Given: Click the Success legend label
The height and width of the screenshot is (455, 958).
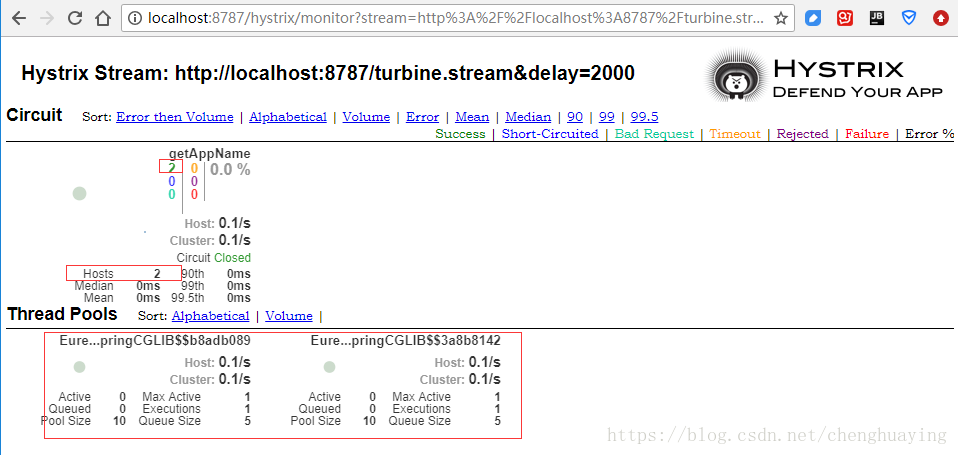Looking at the screenshot, I should click(460, 134).
